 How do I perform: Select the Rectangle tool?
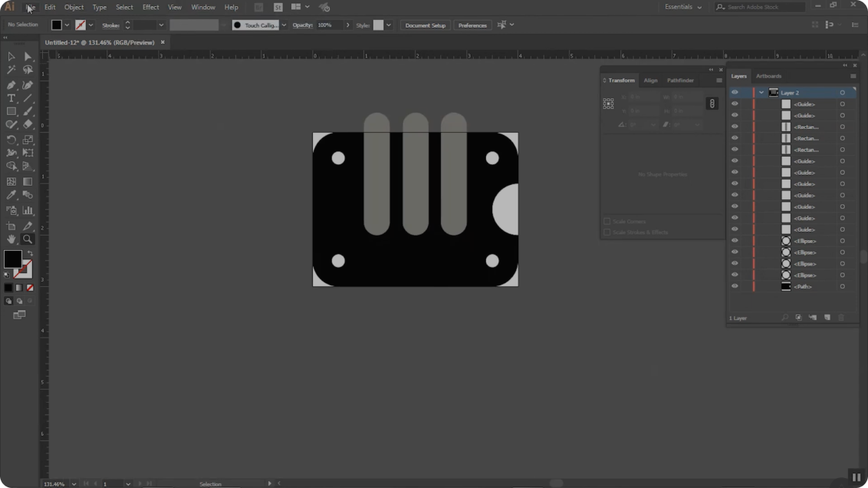pos(12,111)
